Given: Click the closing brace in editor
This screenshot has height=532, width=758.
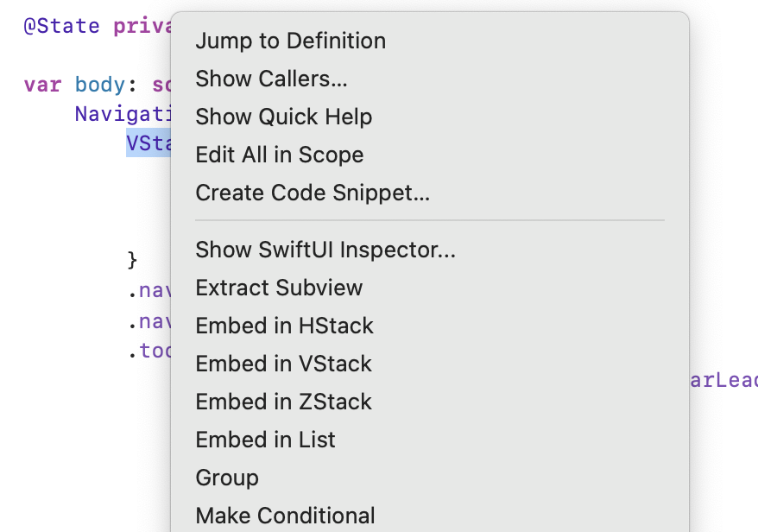Looking at the screenshot, I should click(132, 260).
